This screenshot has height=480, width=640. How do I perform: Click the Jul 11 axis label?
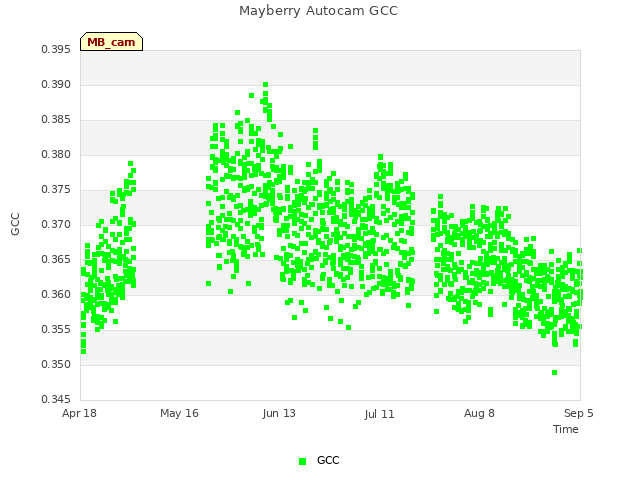point(379,414)
